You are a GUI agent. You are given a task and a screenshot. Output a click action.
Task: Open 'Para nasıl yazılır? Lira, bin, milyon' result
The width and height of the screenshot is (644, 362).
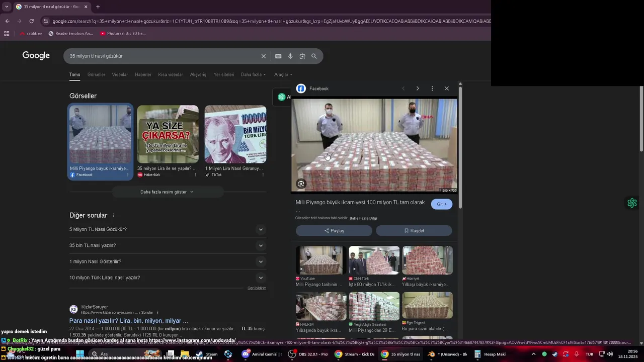point(129,321)
